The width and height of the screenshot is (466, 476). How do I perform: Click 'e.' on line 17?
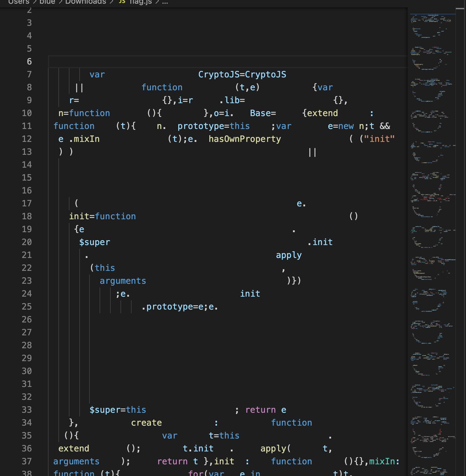coord(301,204)
